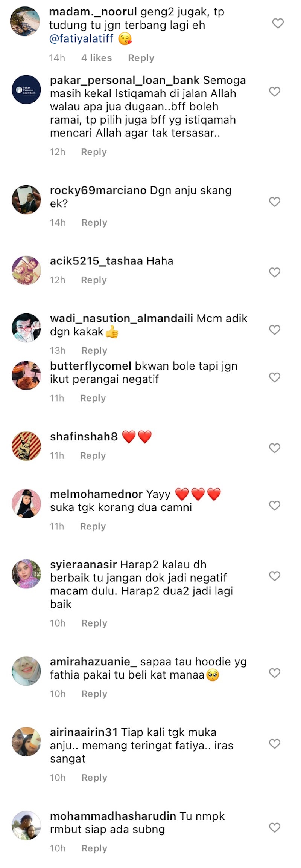301x868 pixels.
Task: Like amirahazuanie_'s hoodie comment
Action: (275, 673)
